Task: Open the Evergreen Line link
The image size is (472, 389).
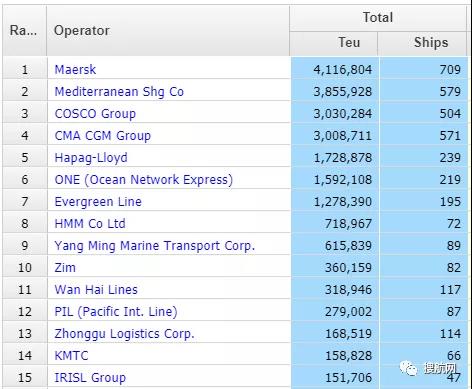Action: pos(98,202)
